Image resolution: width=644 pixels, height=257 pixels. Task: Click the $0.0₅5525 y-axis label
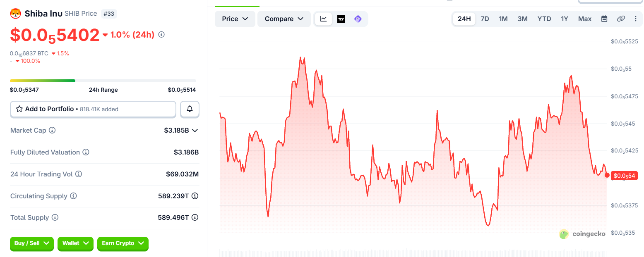point(625,41)
